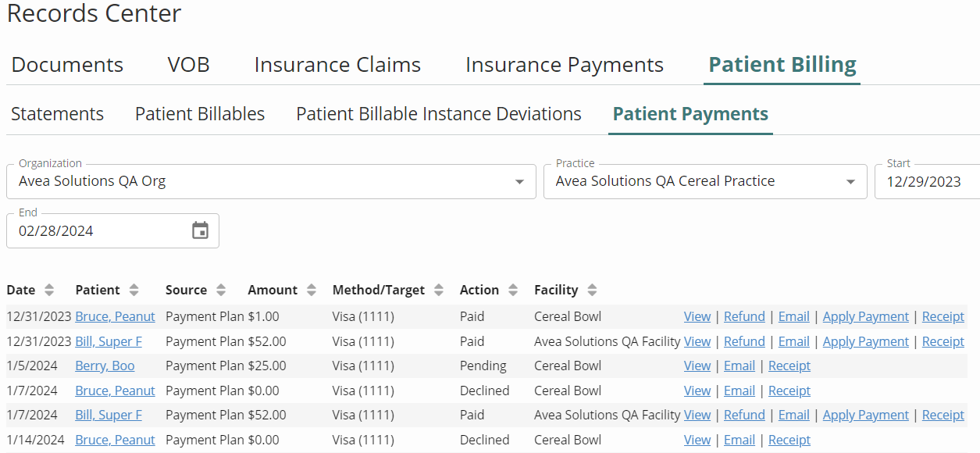This screenshot has width=980, height=453.
Task: Sort by Action column sort icon
Action: click(x=513, y=290)
